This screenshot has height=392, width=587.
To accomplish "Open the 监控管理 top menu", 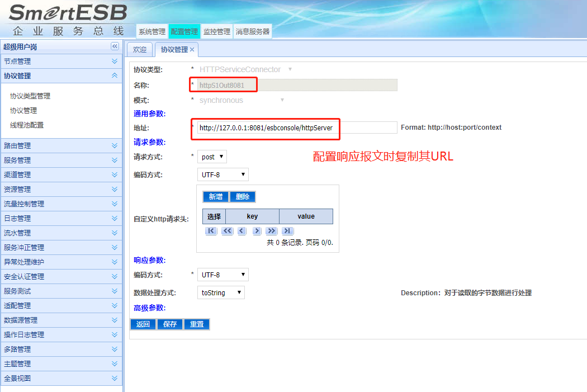I will click(x=217, y=32).
